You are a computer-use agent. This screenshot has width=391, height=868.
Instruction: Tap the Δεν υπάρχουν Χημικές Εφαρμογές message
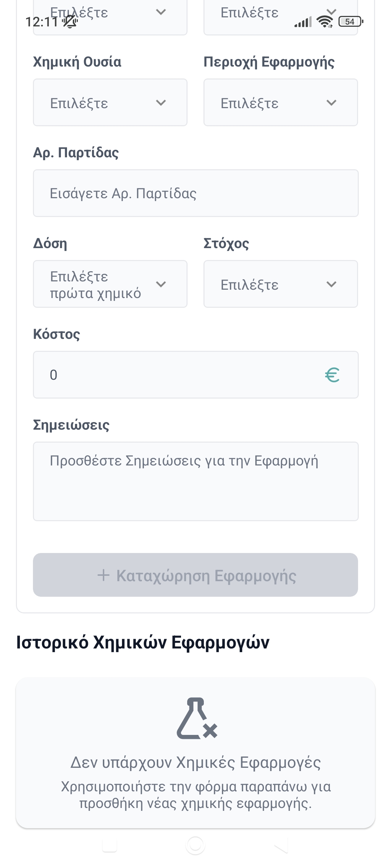pyautogui.click(x=195, y=762)
